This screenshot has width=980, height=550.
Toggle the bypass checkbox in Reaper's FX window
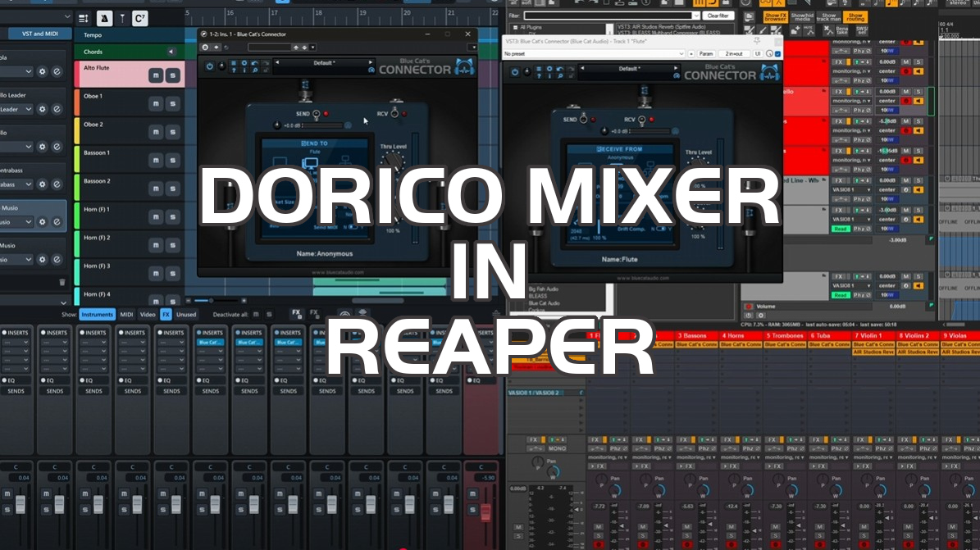click(778, 54)
